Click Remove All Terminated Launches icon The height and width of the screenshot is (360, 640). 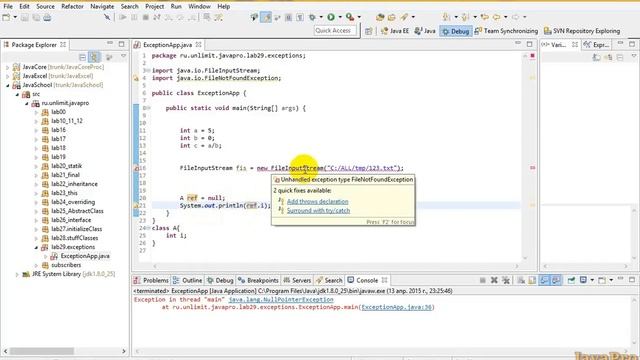pyautogui.click(x=506, y=280)
